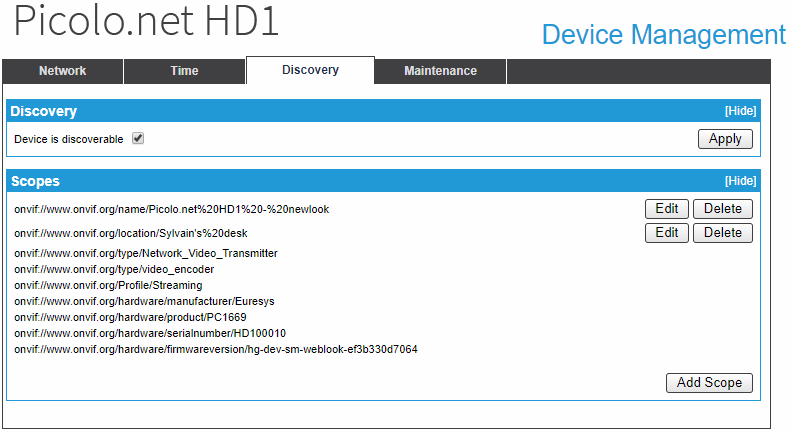Click the Device is discoverable label

click(69, 139)
